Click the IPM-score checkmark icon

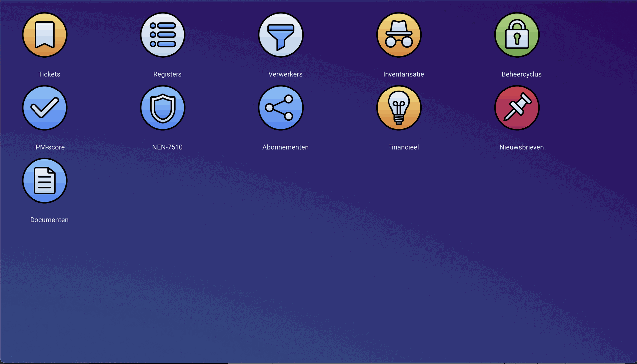[45, 108]
